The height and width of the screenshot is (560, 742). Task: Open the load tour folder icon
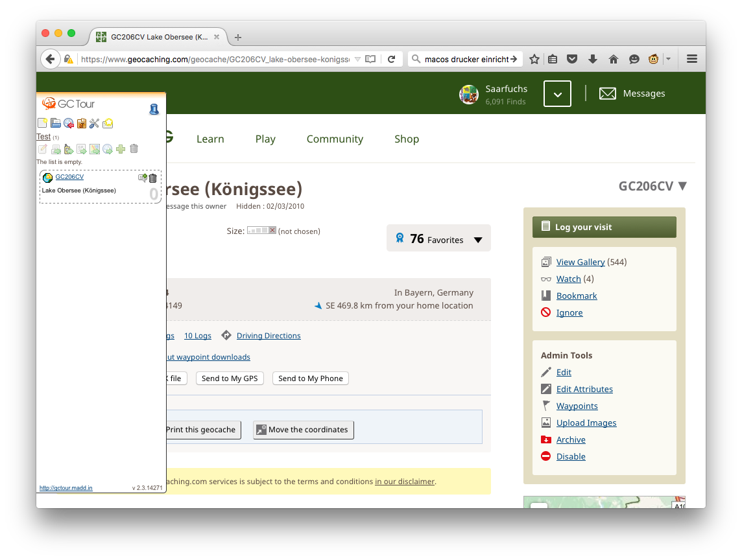click(x=55, y=123)
